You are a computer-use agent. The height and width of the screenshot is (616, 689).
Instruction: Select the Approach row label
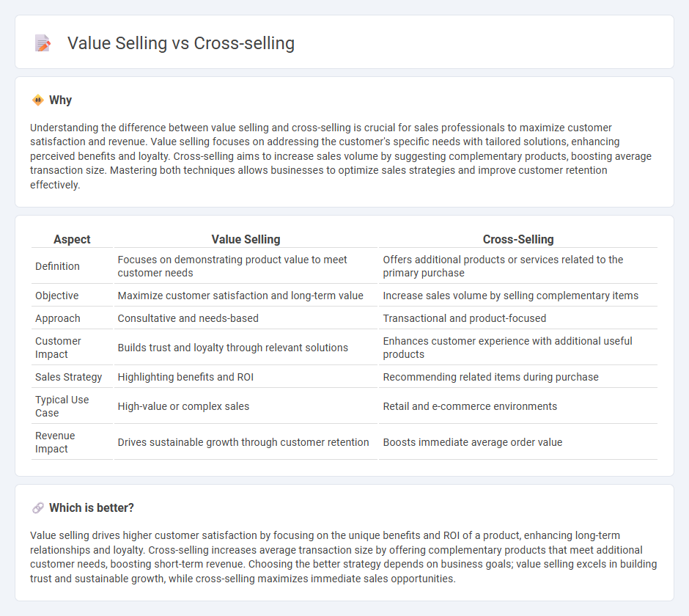pyautogui.click(x=58, y=318)
